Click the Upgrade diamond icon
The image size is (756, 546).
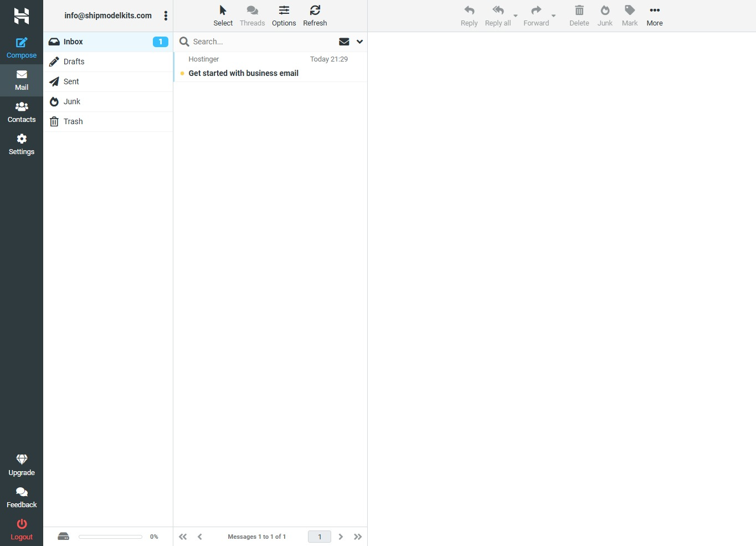tap(22, 460)
